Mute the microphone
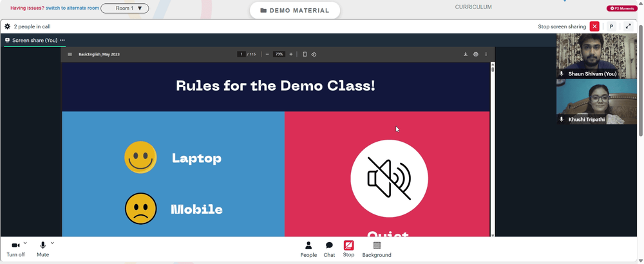 pos(43,249)
